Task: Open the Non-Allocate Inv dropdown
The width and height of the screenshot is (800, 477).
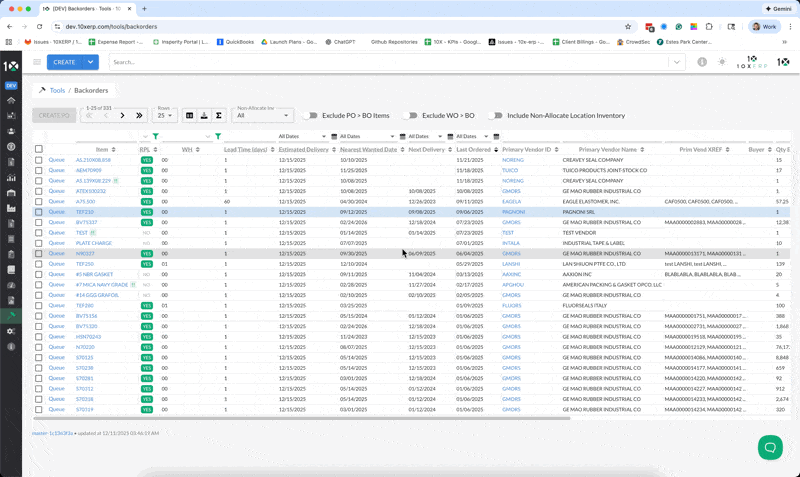Action: (262, 116)
